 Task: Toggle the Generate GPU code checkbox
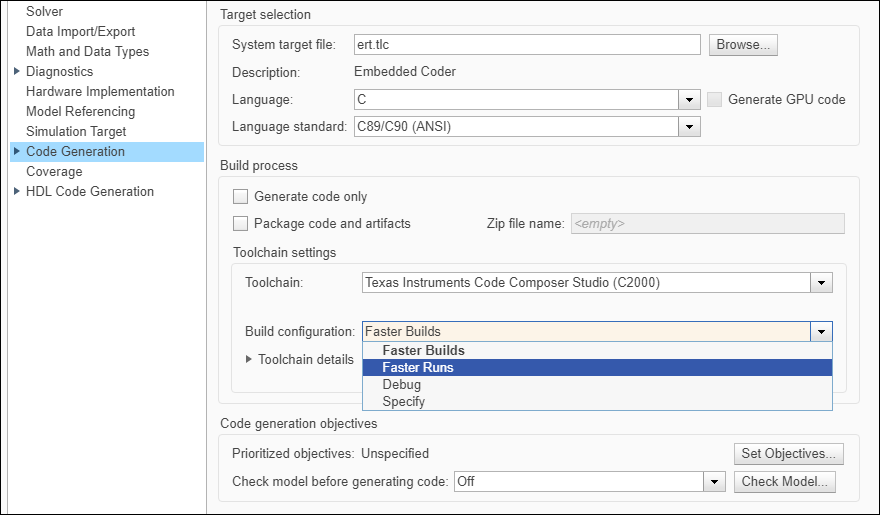pyautogui.click(x=715, y=99)
